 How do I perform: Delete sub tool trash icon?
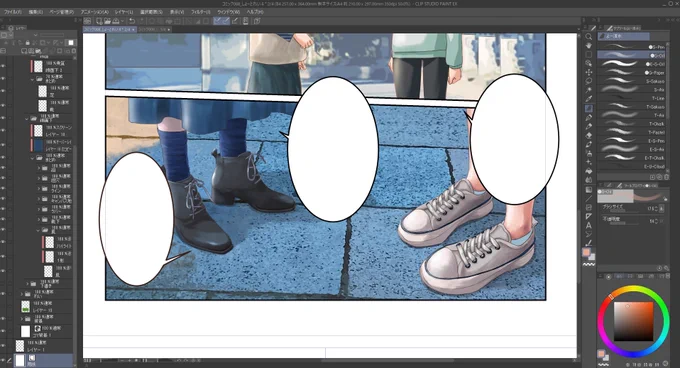click(667, 177)
